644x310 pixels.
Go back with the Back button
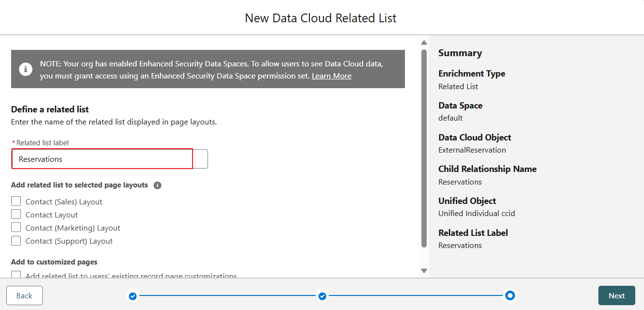pos(24,295)
